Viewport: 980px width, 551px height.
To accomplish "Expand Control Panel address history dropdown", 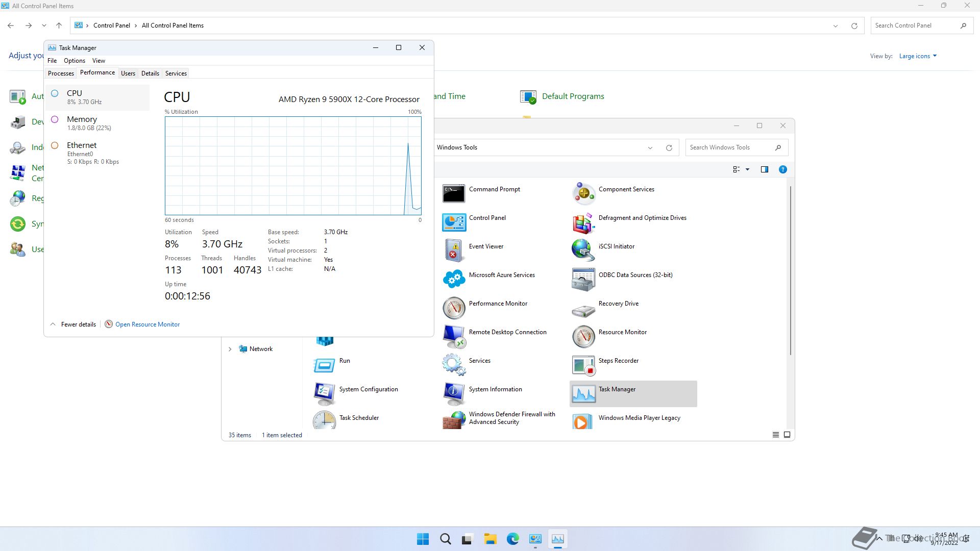I will pos(836,26).
